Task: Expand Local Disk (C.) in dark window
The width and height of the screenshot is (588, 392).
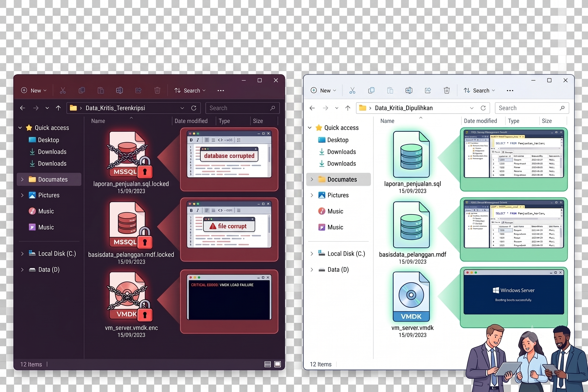Action: point(22,253)
